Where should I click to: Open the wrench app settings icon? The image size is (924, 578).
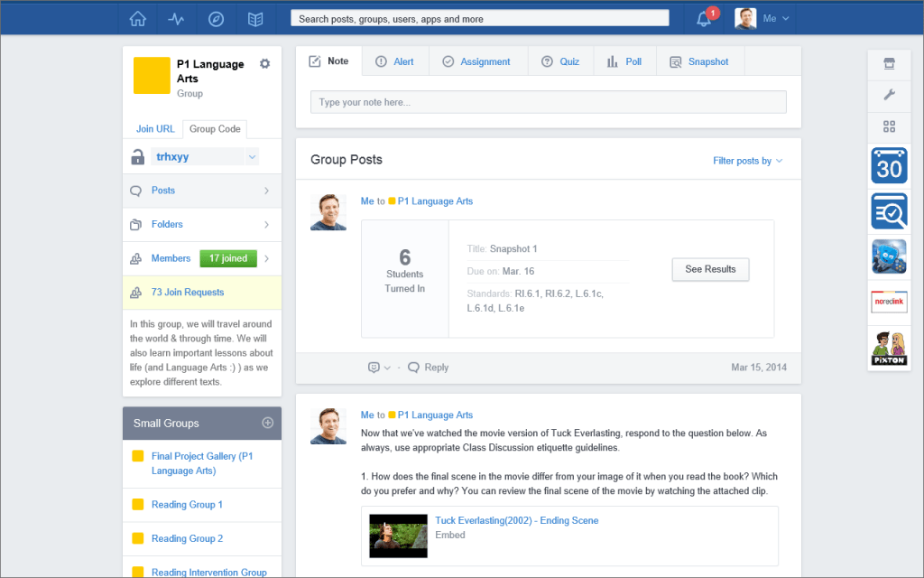tap(889, 96)
